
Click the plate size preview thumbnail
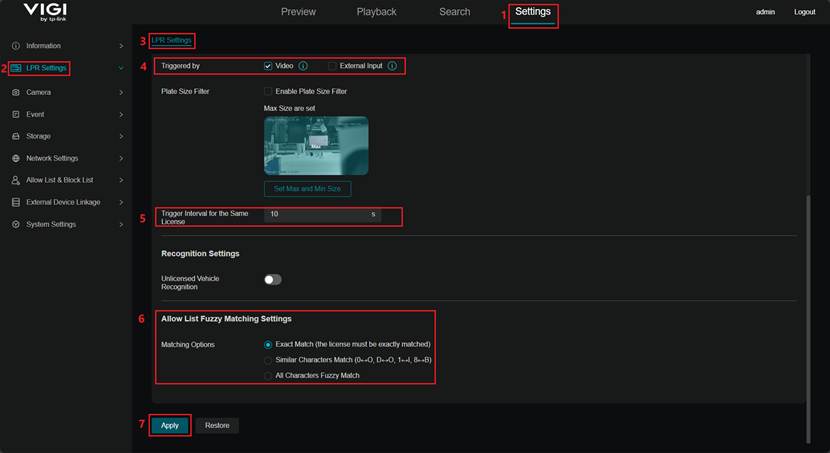coord(316,146)
